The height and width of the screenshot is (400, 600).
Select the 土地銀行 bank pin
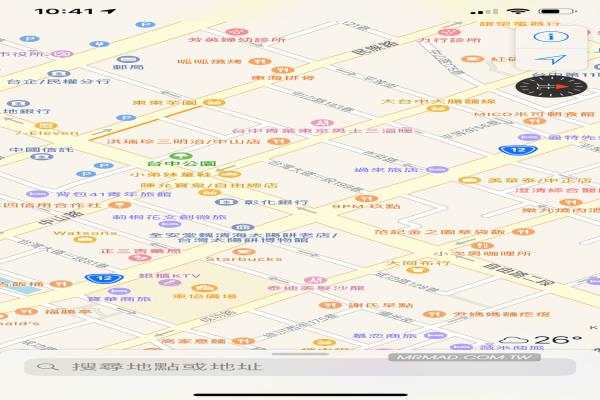click(18, 104)
